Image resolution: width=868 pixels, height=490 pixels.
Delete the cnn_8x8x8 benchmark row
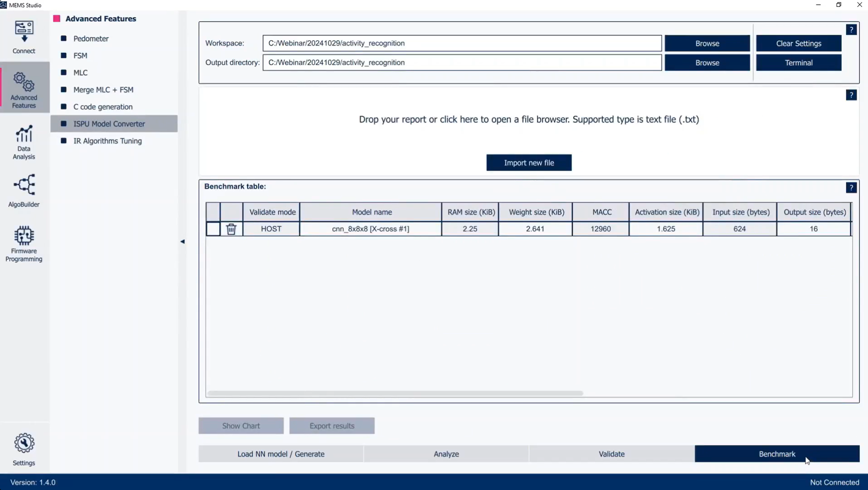(231, 229)
